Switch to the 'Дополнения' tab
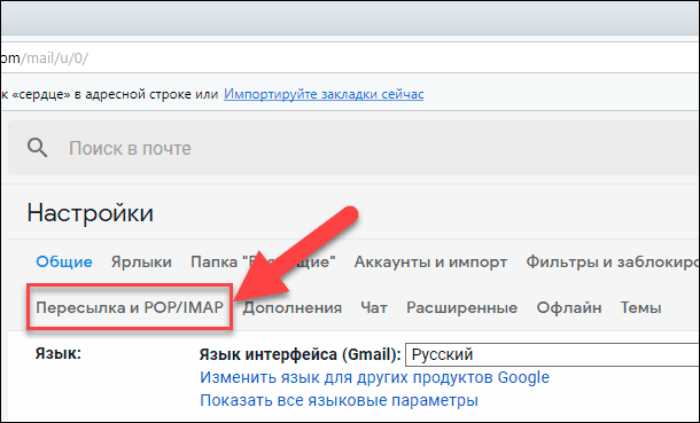 tap(292, 308)
